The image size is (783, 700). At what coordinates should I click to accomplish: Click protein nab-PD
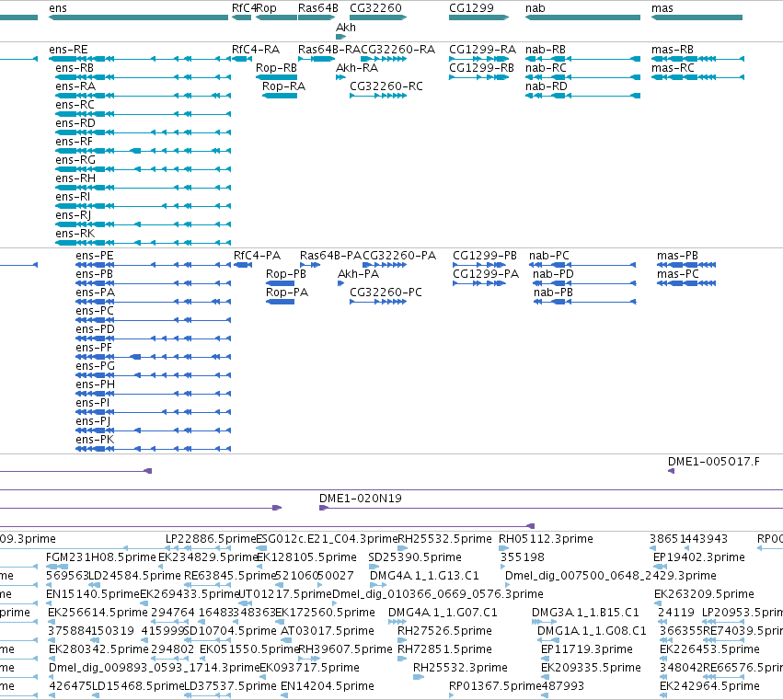[585, 283]
